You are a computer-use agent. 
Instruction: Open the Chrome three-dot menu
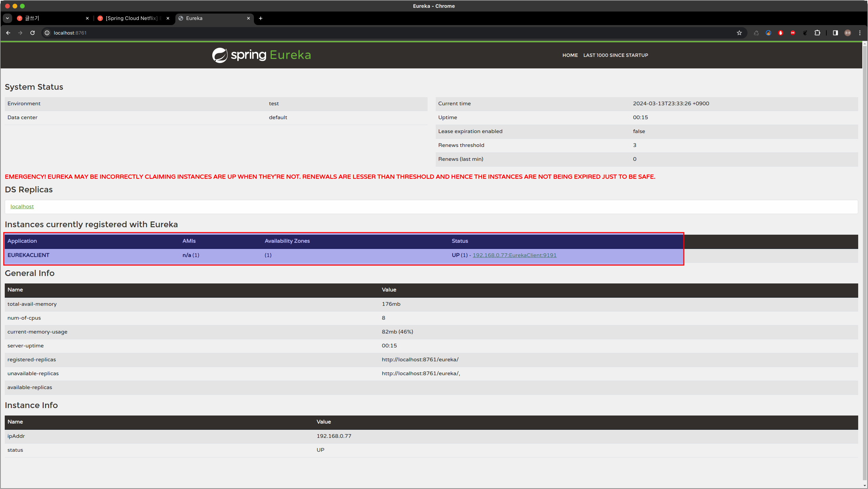point(860,33)
